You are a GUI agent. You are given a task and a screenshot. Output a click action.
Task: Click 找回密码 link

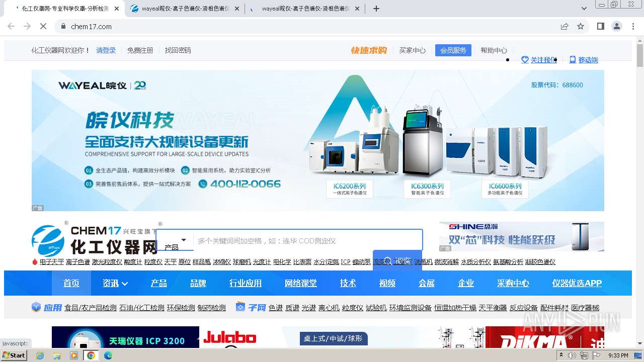pyautogui.click(x=178, y=50)
